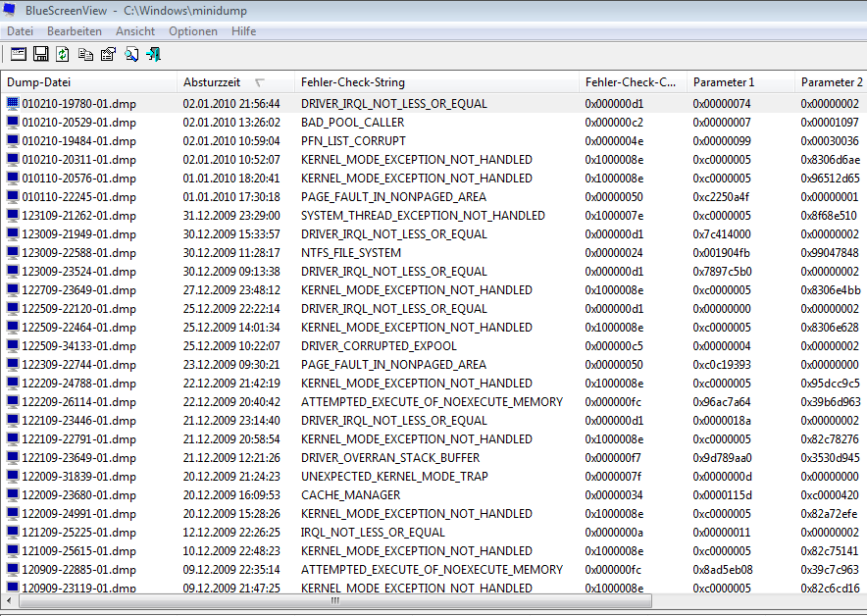Viewport: 867px width, 616px height.
Task: Click the icon of 010210-20529-01.dmp
Action: click(x=13, y=123)
